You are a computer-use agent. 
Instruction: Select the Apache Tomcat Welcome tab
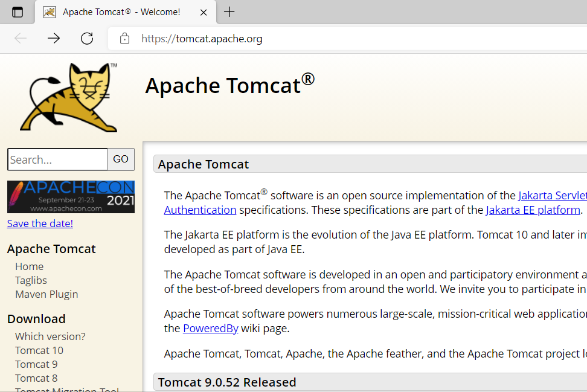(x=121, y=12)
